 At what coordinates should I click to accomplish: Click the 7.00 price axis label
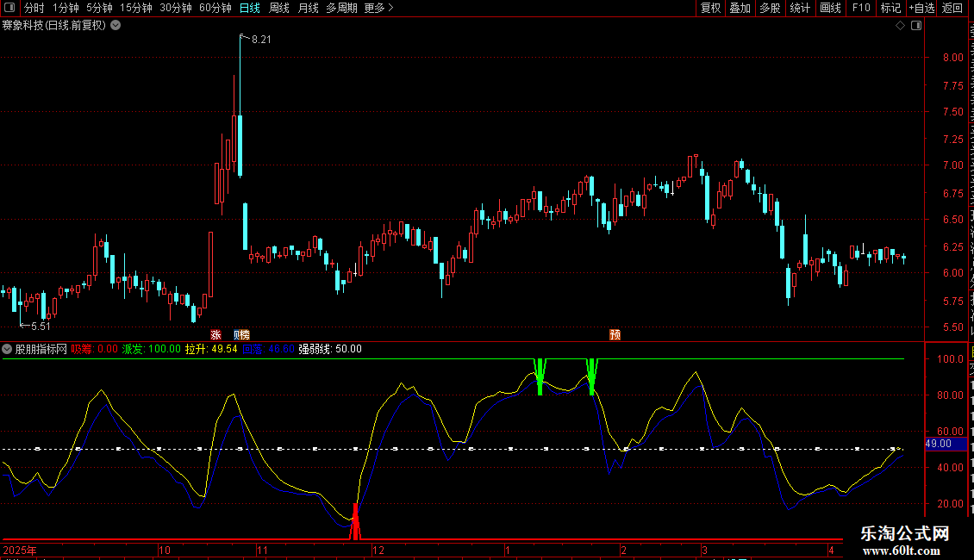tap(952, 165)
